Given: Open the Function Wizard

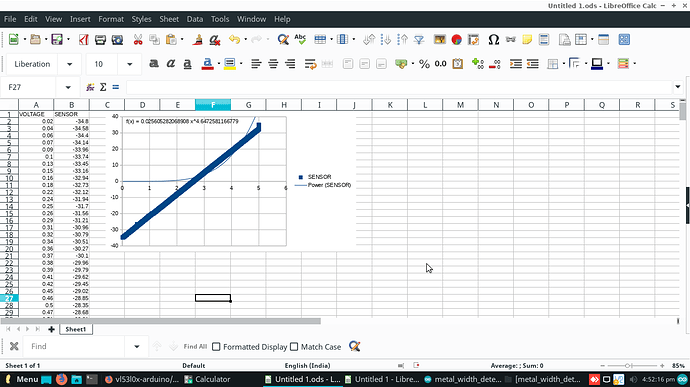Looking at the screenshot, I should click(x=90, y=87).
